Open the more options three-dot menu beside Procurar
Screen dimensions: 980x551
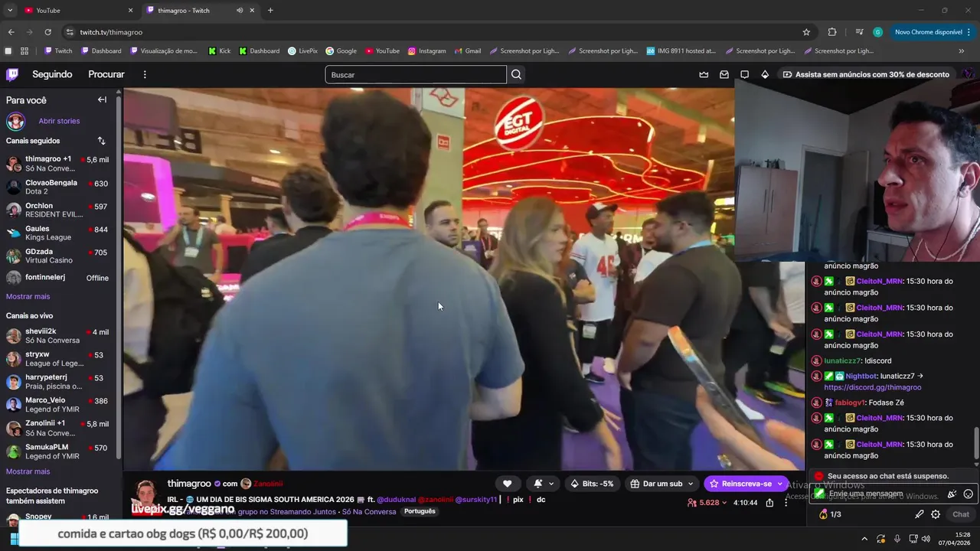pyautogui.click(x=145, y=74)
